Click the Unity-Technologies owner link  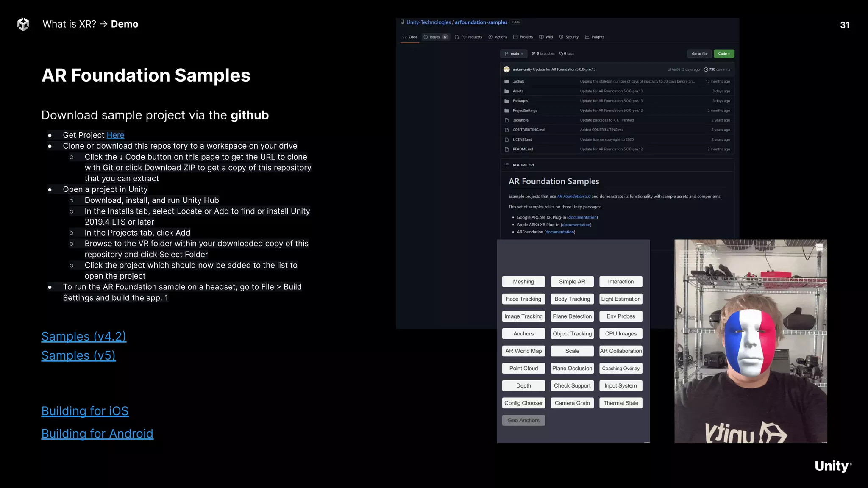click(428, 22)
